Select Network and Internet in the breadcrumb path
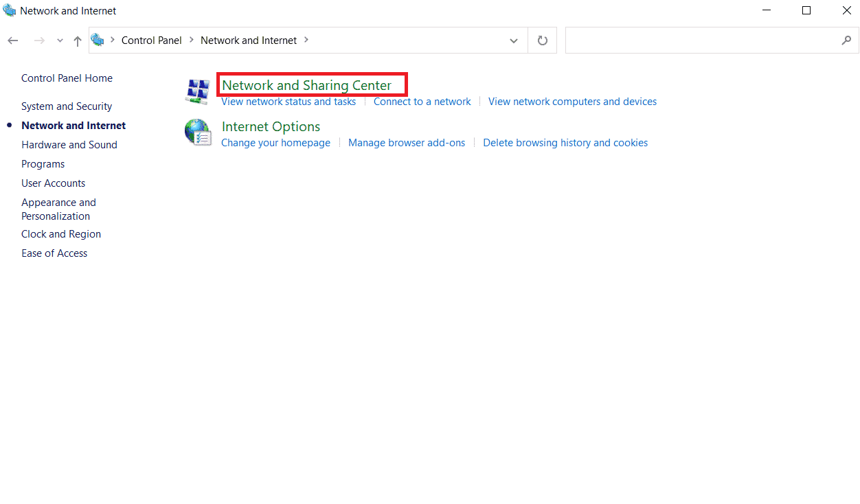Viewport: 860px width, 504px height. pyautogui.click(x=248, y=40)
